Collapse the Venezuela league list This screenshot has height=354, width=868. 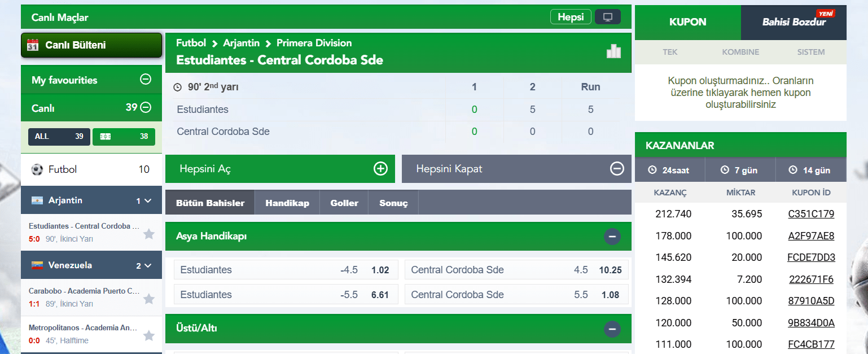[x=148, y=265]
